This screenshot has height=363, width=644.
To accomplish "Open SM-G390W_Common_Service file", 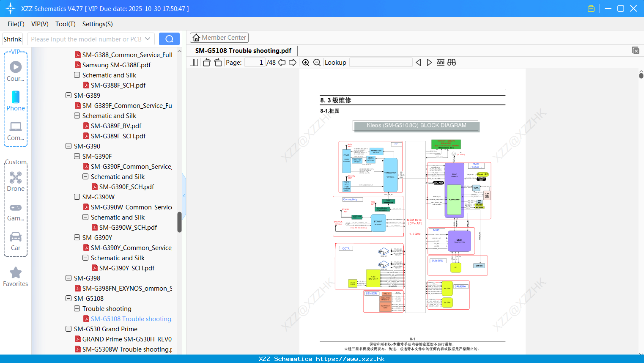I will click(131, 207).
